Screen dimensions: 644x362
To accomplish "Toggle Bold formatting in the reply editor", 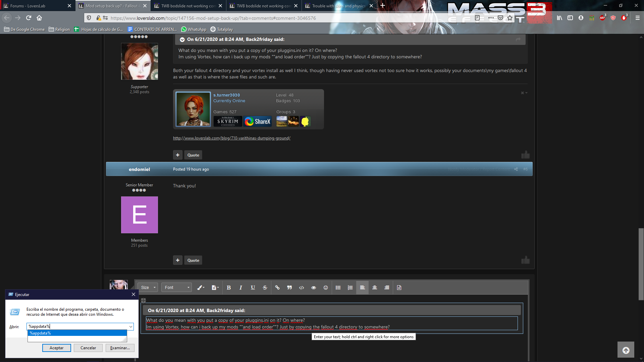I will click(x=229, y=288).
